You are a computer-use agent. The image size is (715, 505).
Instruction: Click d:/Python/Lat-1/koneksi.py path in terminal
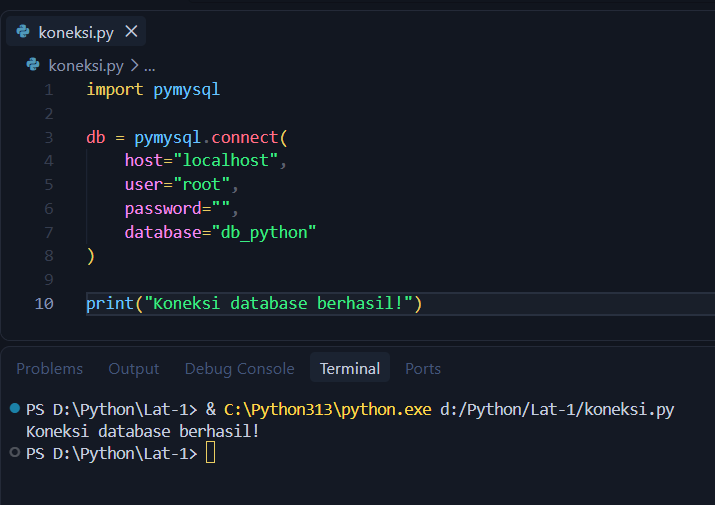tap(557, 409)
